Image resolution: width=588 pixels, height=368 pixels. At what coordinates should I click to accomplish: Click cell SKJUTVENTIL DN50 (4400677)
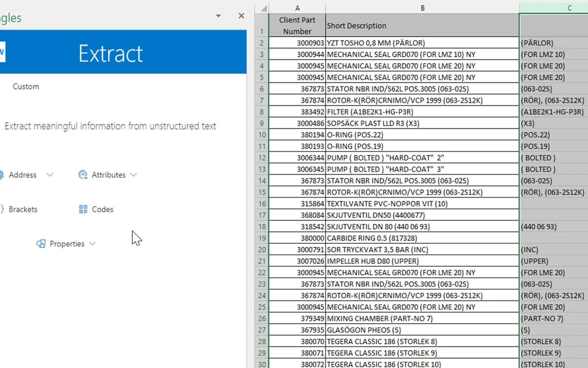[x=422, y=215]
